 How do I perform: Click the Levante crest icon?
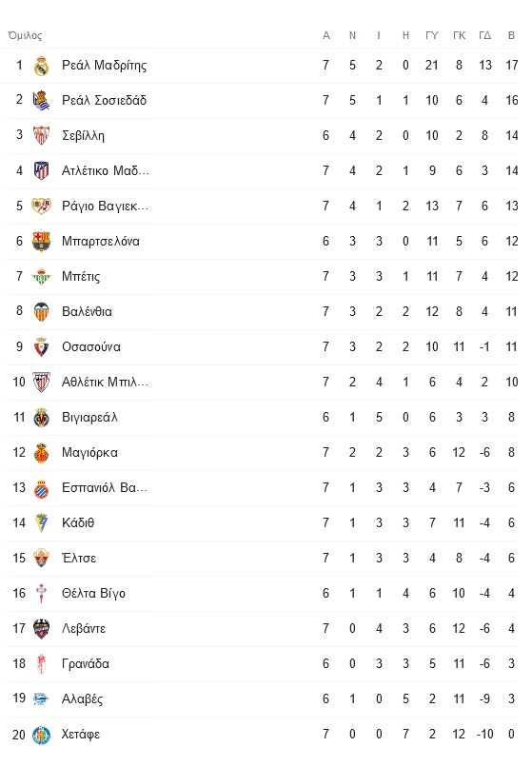point(42,629)
